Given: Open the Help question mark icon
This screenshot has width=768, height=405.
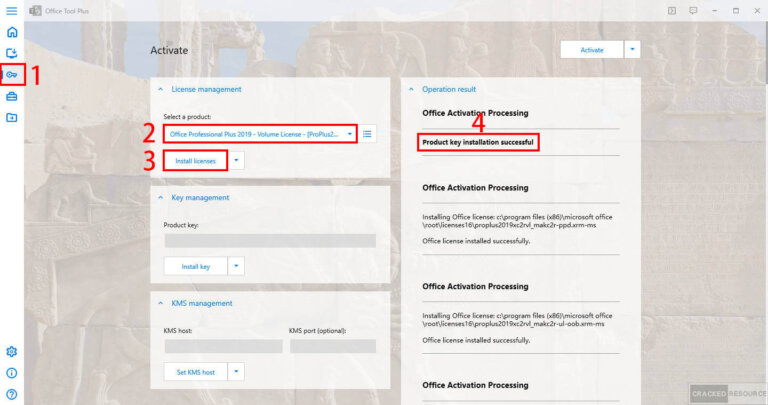Looking at the screenshot, I should [11, 394].
